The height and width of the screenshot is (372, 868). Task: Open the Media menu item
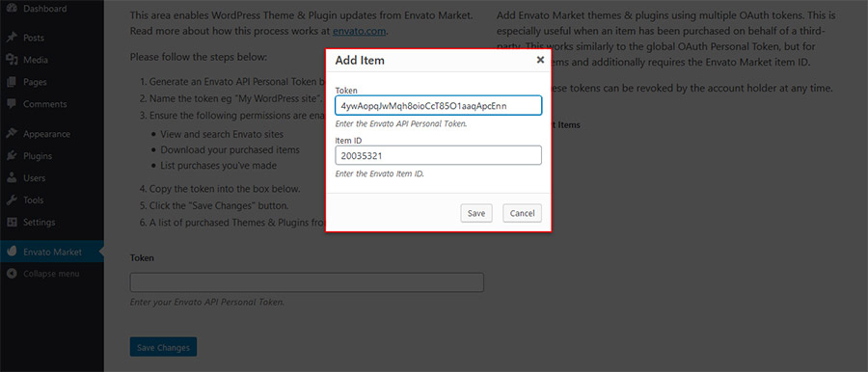(x=52, y=60)
